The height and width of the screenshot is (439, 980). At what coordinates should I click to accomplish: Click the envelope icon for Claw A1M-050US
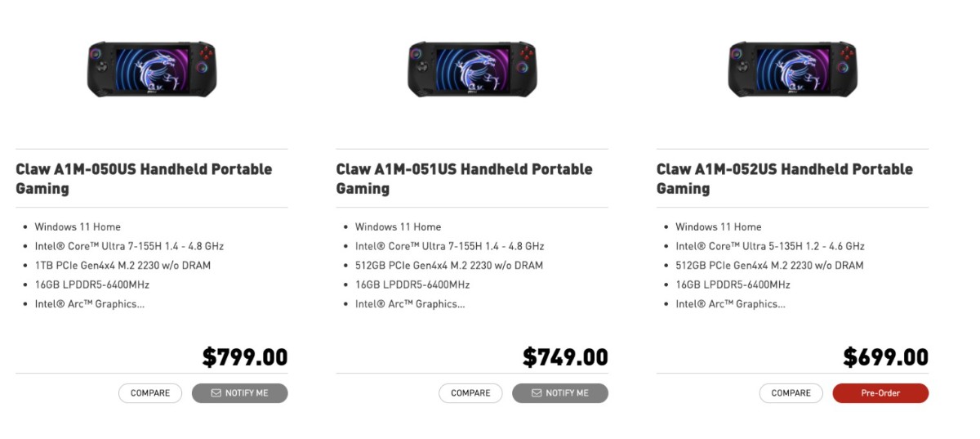216,393
